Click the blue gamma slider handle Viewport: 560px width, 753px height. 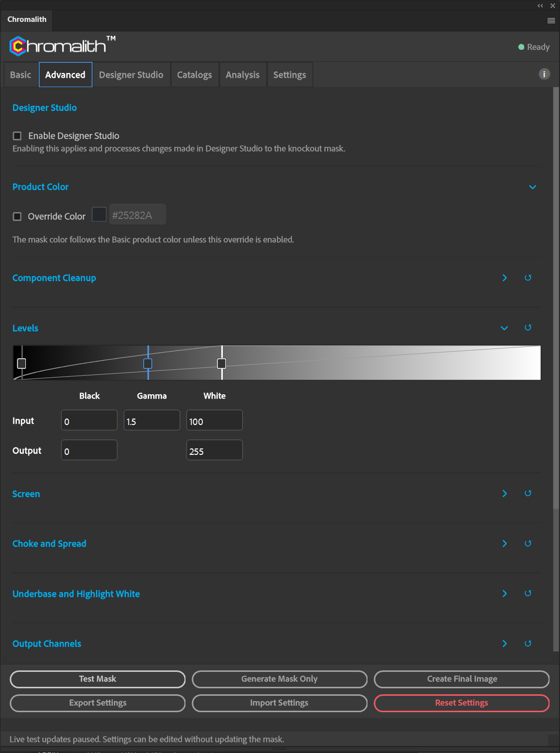tap(148, 363)
